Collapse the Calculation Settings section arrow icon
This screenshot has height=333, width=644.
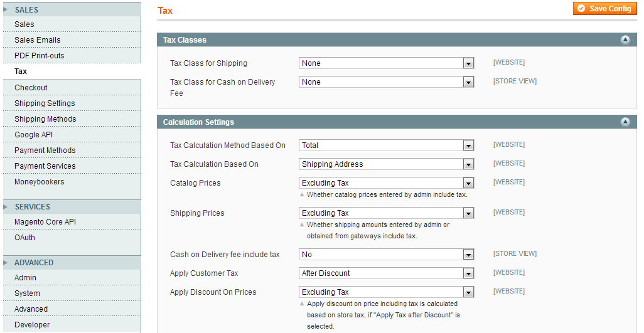pos(625,122)
